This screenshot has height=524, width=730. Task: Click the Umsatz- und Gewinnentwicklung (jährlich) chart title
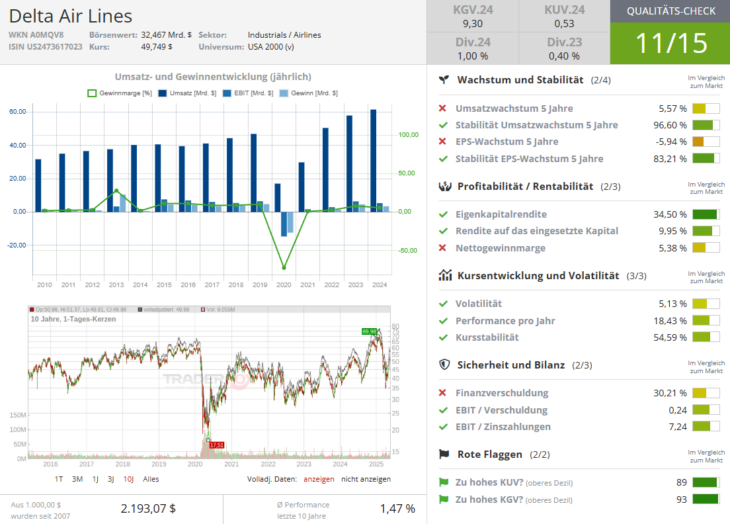pyautogui.click(x=213, y=77)
